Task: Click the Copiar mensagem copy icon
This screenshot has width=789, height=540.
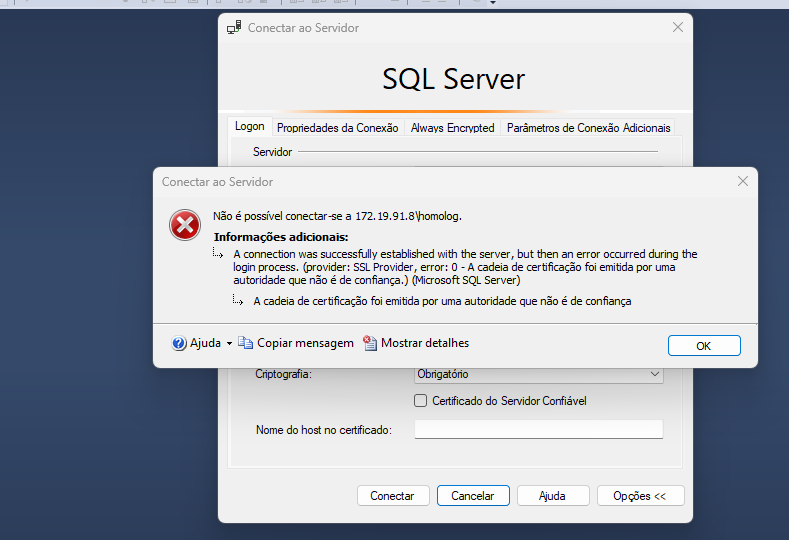Action: pyautogui.click(x=245, y=343)
